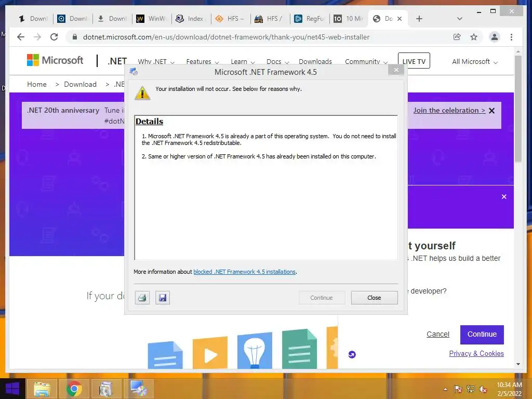
Task: Close the purple survey panel
Action: coord(504,196)
